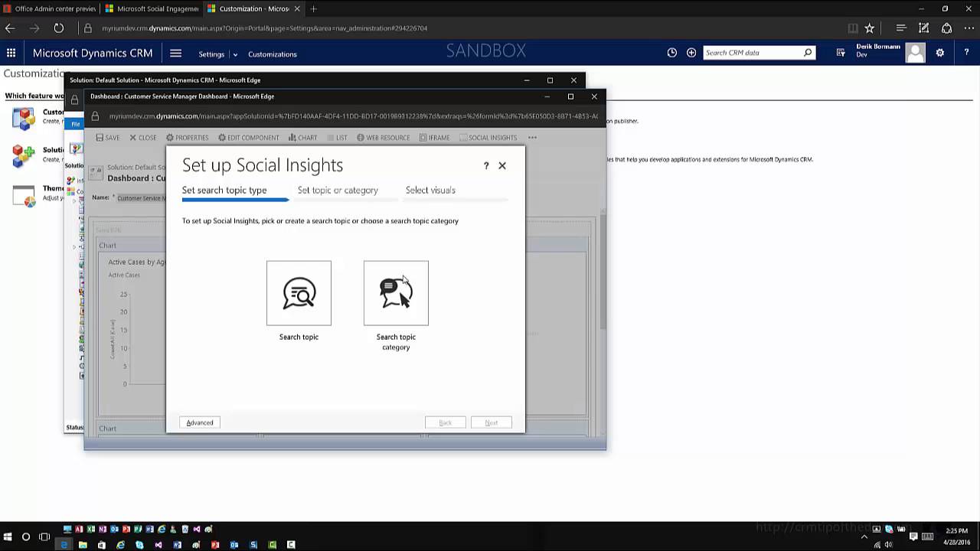Select the Search topic category tile icon

click(396, 293)
